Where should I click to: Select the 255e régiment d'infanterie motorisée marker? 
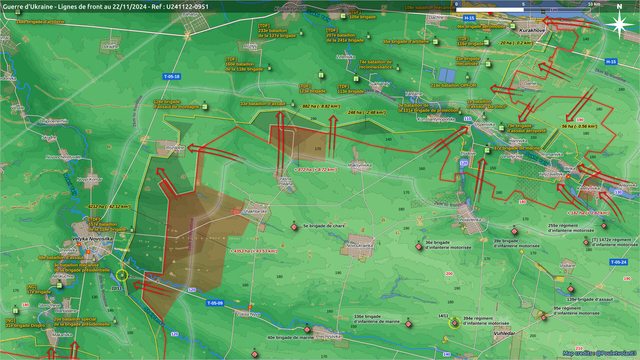pos(604,226)
